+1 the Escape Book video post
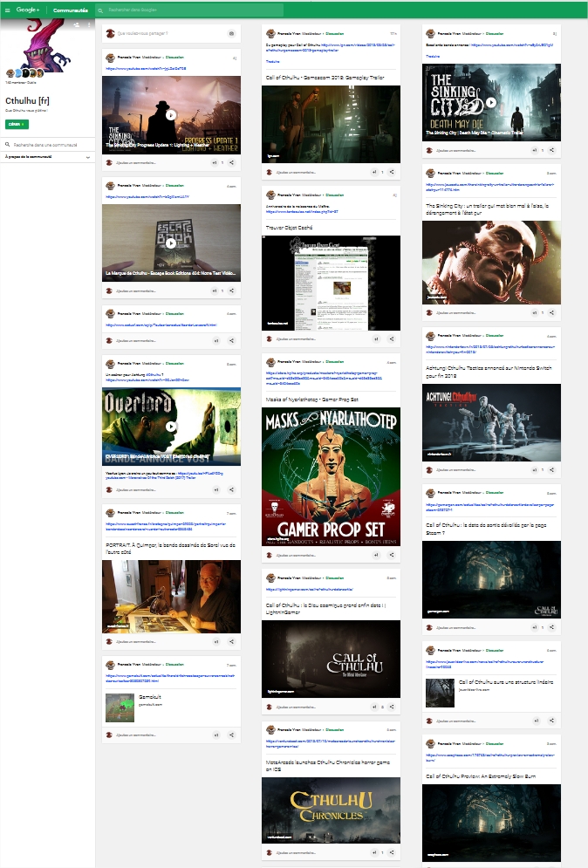Viewport: 588px width, 868px height. (x=215, y=290)
